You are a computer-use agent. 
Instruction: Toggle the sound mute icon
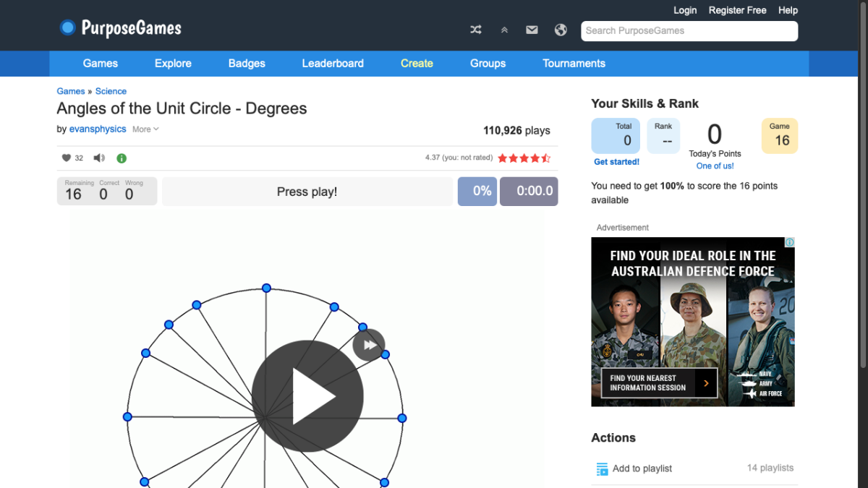point(98,158)
